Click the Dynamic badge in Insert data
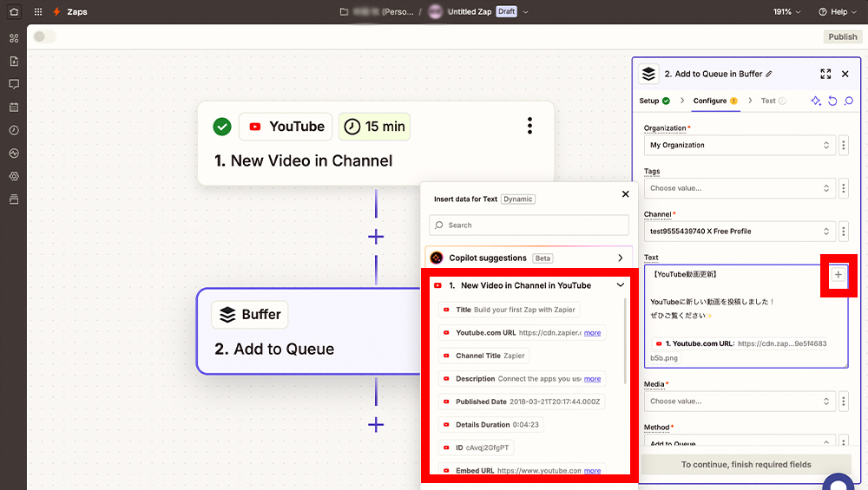868x490 pixels. [x=517, y=199]
